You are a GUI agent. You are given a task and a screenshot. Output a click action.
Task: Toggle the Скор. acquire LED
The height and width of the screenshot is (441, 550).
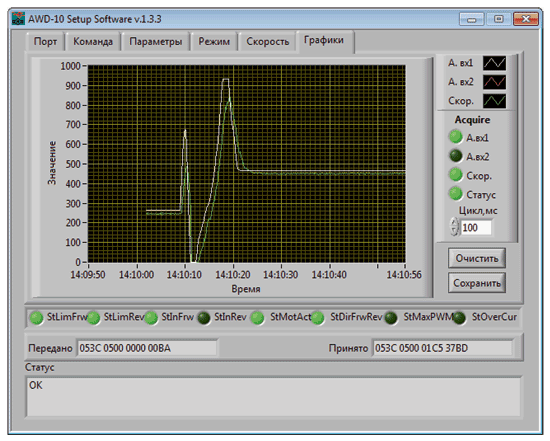pos(456,175)
